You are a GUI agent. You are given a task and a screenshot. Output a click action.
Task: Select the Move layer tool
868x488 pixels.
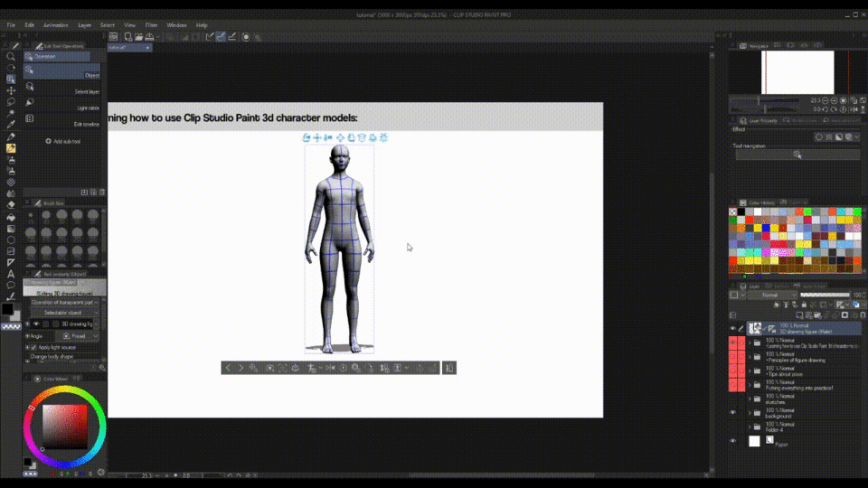tap(11, 90)
